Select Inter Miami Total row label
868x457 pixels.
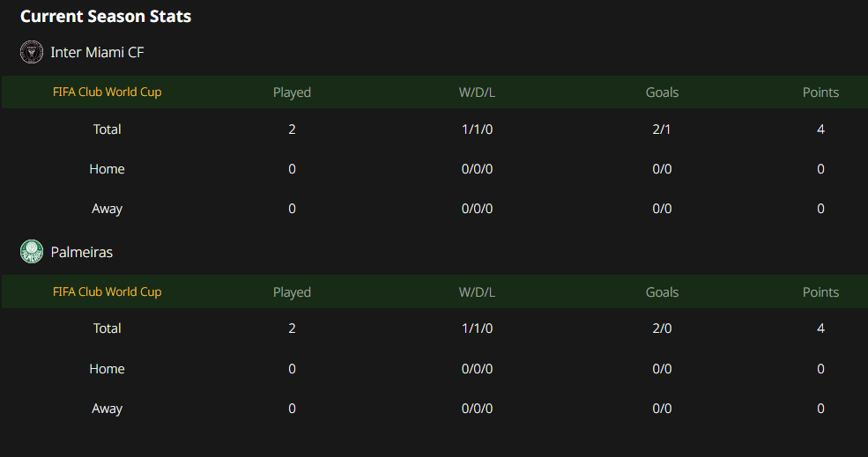107,129
